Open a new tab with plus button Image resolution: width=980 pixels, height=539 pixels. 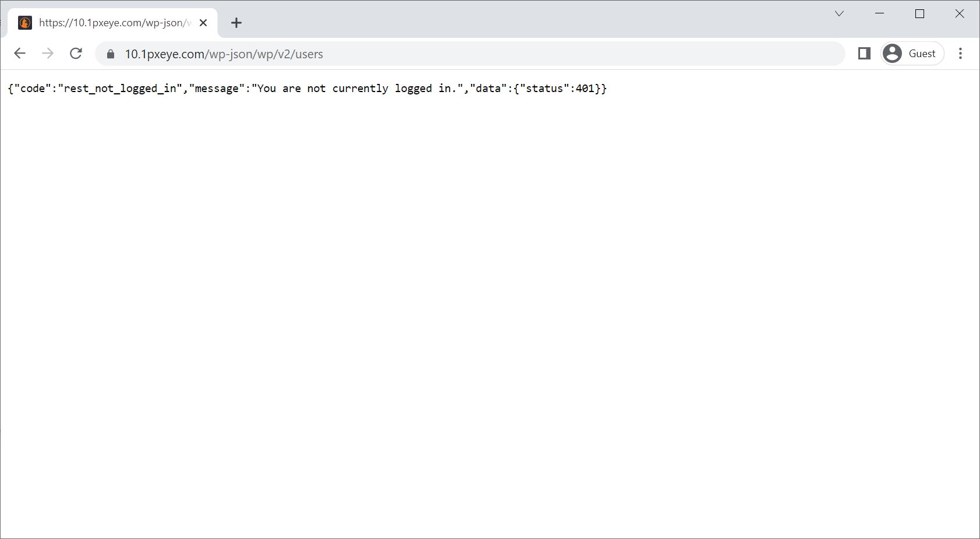236,23
